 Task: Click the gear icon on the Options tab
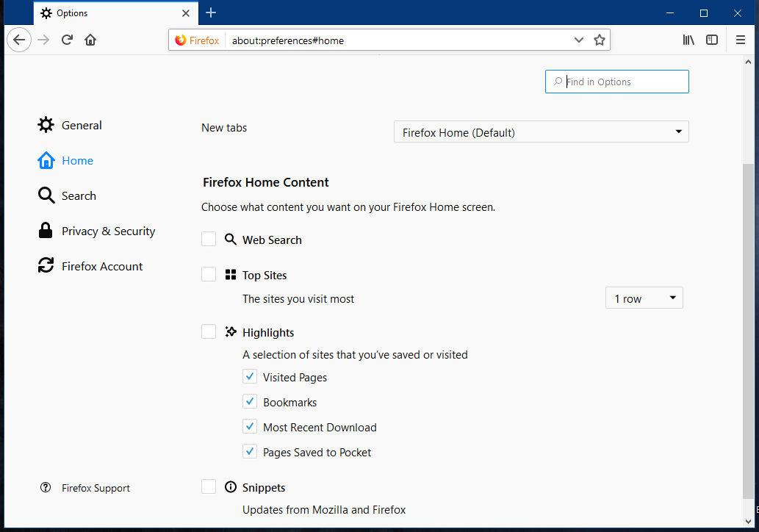click(x=46, y=13)
